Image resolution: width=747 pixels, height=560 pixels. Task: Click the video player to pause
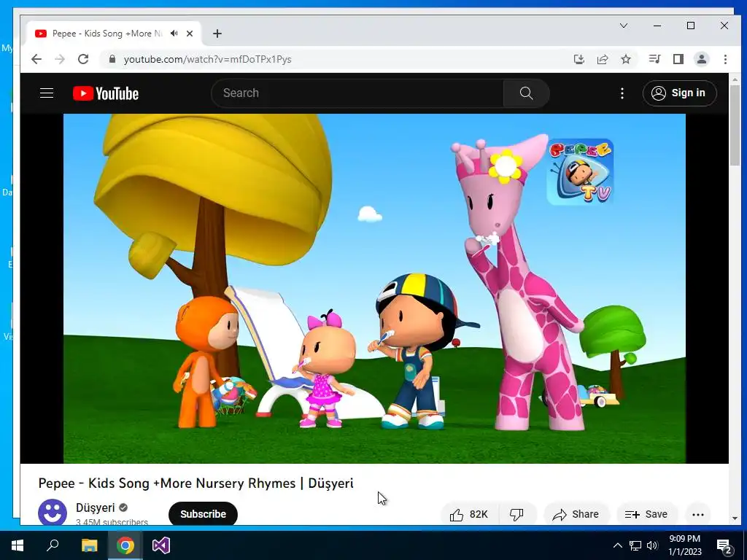pos(374,288)
